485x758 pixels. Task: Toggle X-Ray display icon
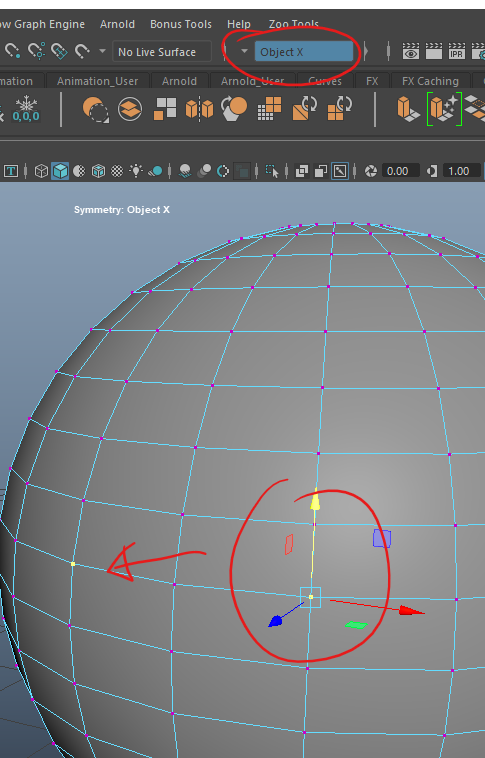tap(302, 171)
